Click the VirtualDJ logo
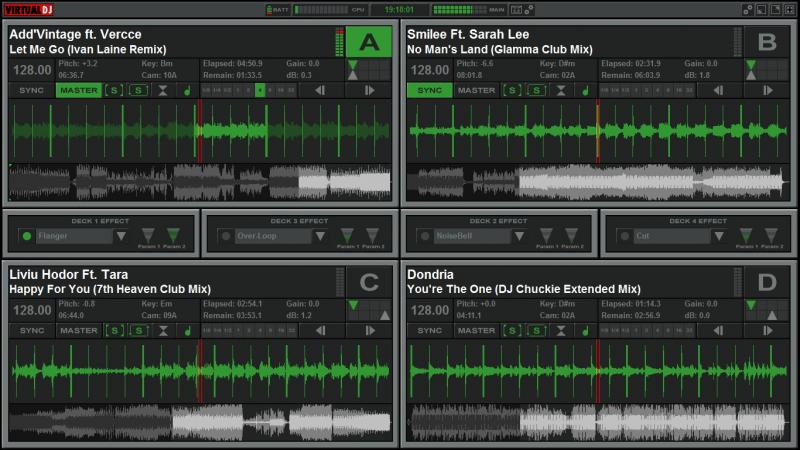This screenshot has width=800, height=450. tap(29, 10)
